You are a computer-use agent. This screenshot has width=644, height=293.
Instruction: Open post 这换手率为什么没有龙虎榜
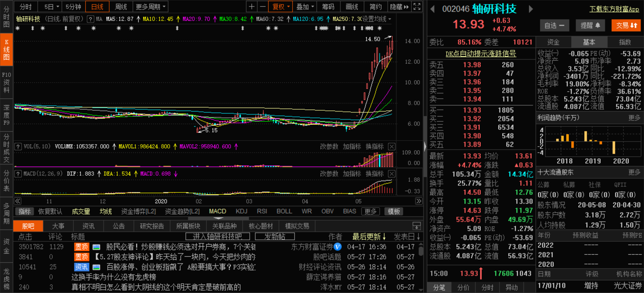coord(114,277)
